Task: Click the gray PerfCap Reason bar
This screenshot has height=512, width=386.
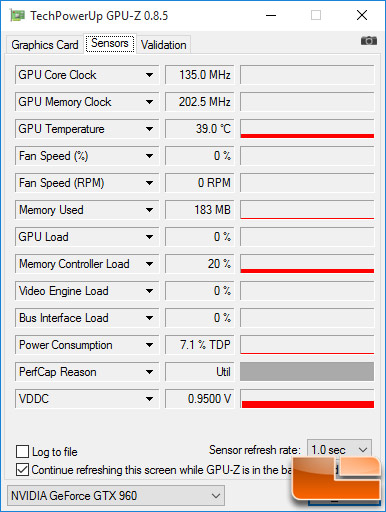Action: click(307, 372)
